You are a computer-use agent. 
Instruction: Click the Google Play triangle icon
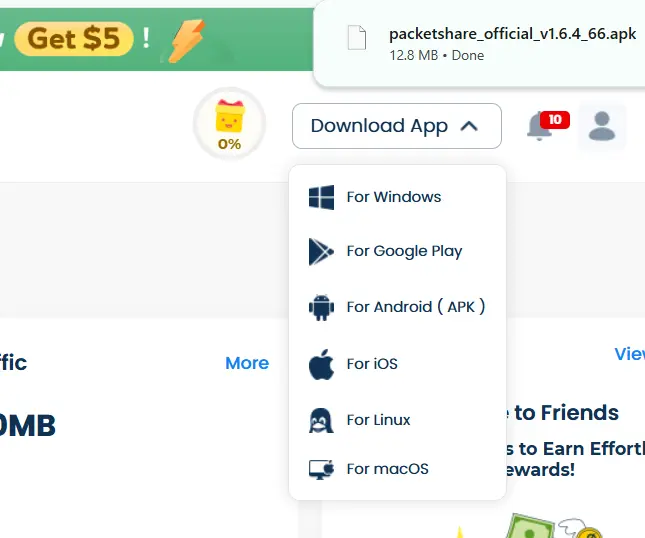pos(321,251)
